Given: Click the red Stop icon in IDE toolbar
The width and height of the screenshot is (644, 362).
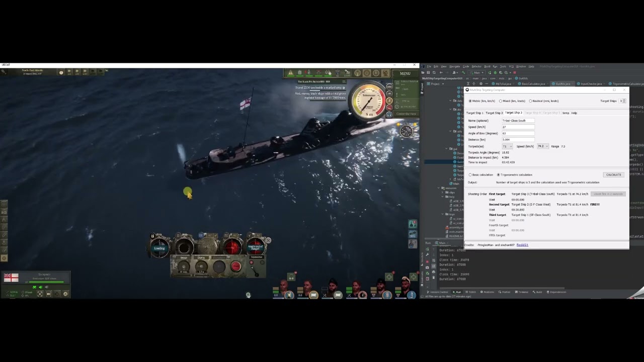Looking at the screenshot, I should pos(515,73).
